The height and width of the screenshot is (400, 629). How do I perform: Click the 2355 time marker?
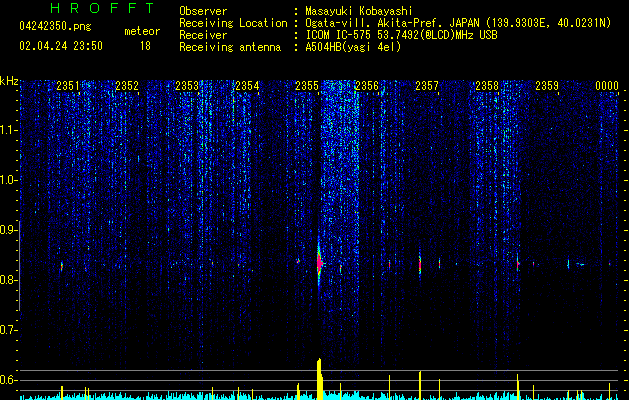tap(307, 86)
